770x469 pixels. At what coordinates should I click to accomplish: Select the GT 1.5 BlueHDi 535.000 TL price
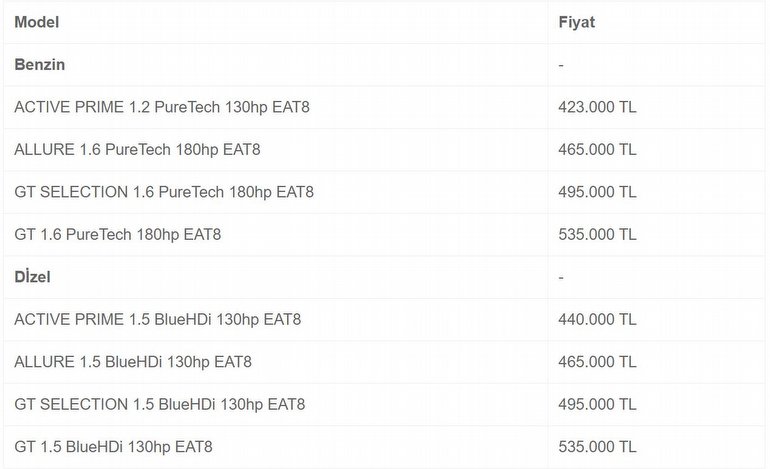pyautogui.click(x=597, y=446)
